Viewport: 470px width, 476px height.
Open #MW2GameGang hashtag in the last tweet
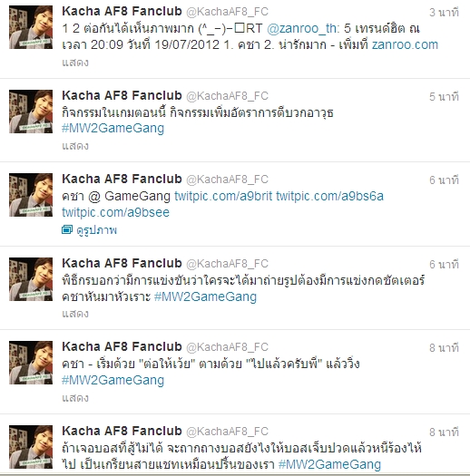click(x=329, y=464)
